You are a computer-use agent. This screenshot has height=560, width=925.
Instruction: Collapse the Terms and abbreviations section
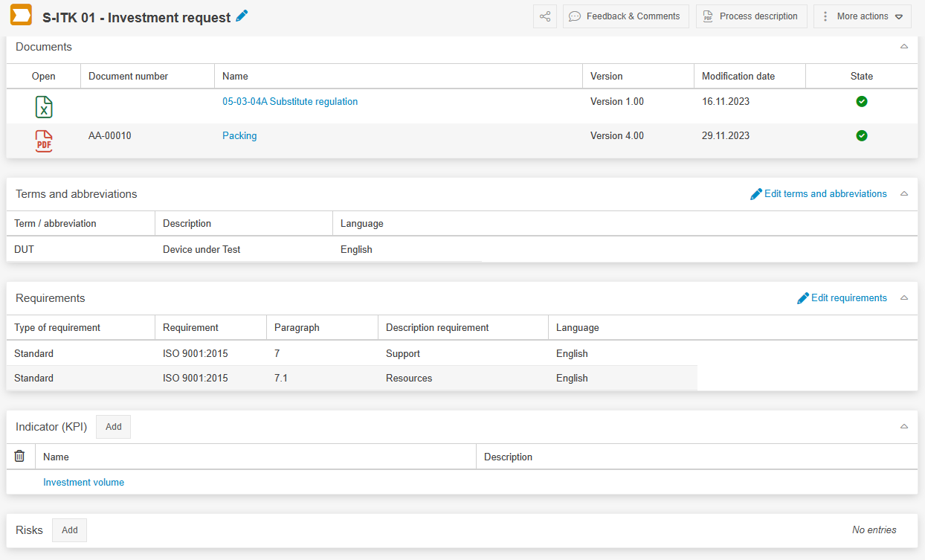904,194
